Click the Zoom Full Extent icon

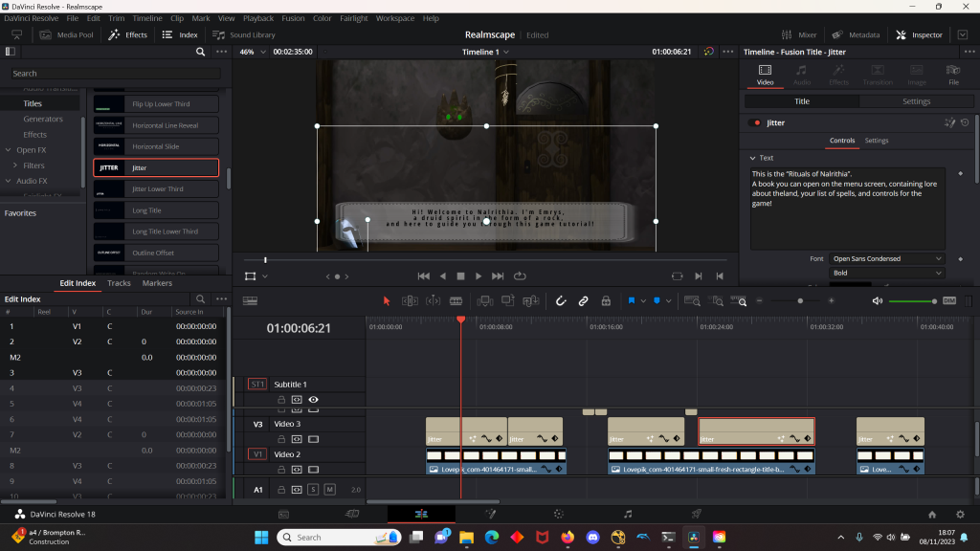pos(692,301)
